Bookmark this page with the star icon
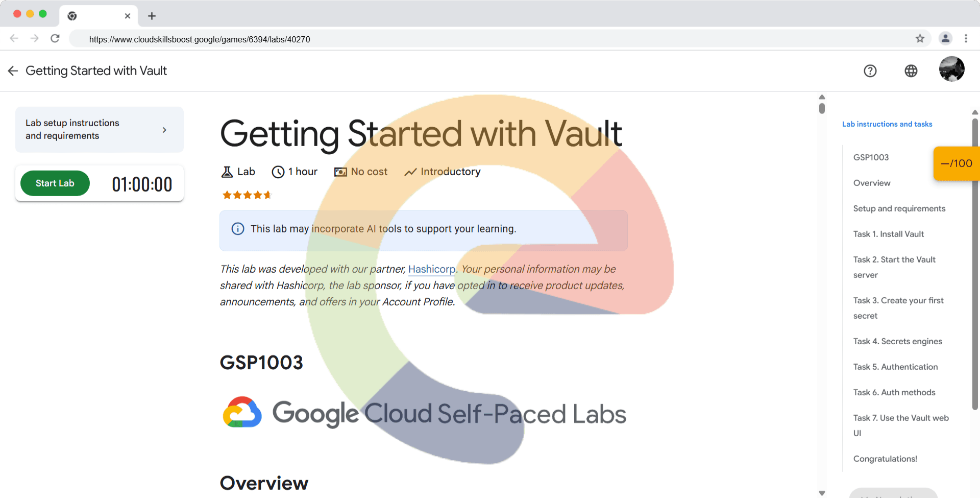This screenshot has height=498, width=980. click(x=920, y=39)
